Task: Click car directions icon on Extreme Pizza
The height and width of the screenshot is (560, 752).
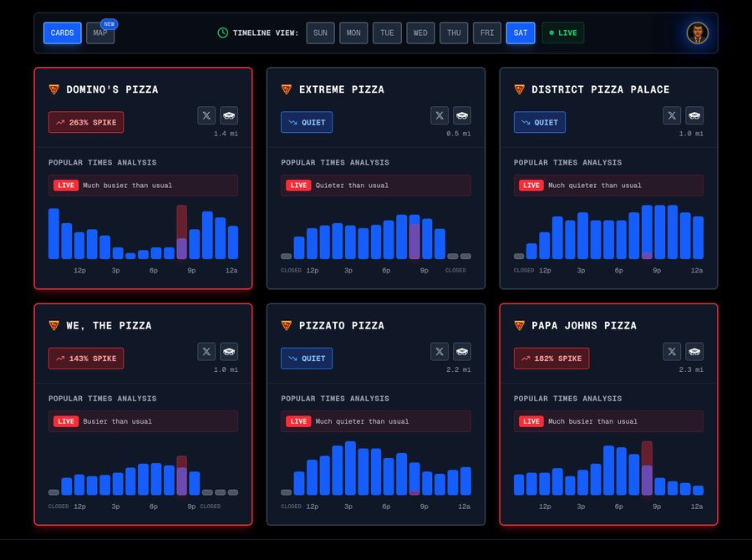Action: tap(462, 115)
